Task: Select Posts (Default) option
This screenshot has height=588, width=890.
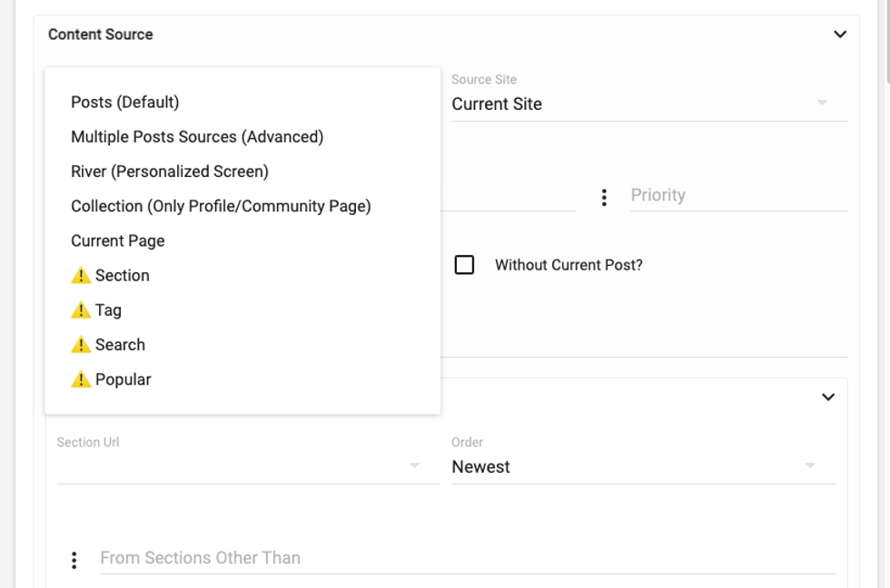Action: tap(125, 103)
